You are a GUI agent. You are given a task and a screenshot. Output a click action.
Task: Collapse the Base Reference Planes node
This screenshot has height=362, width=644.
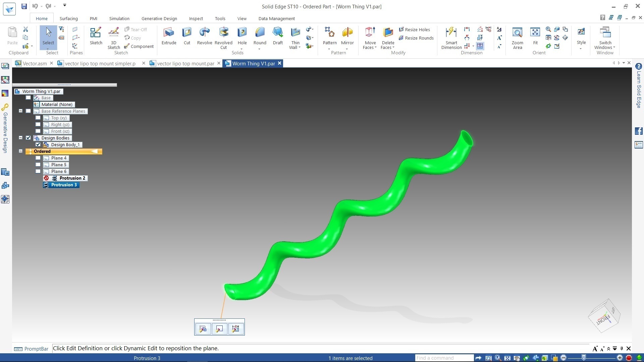[x=20, y=111]
